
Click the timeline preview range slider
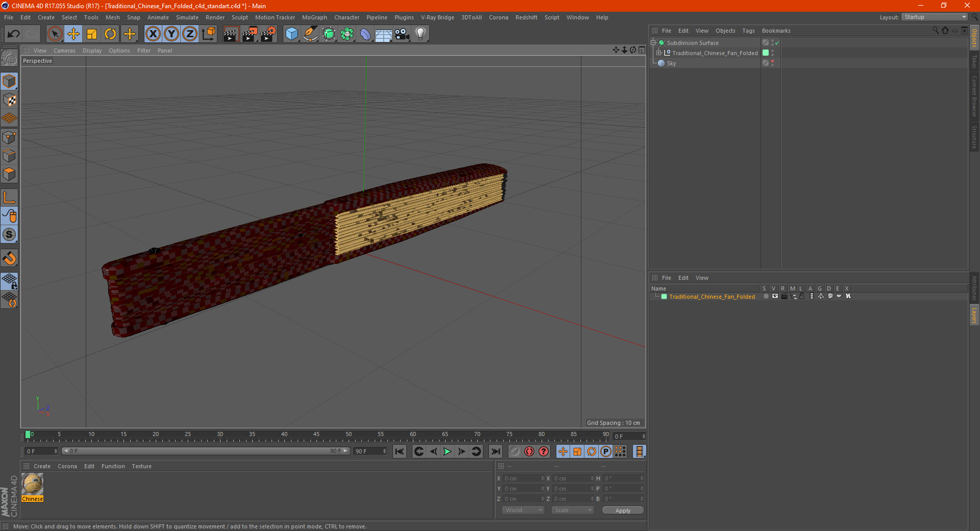206,451
